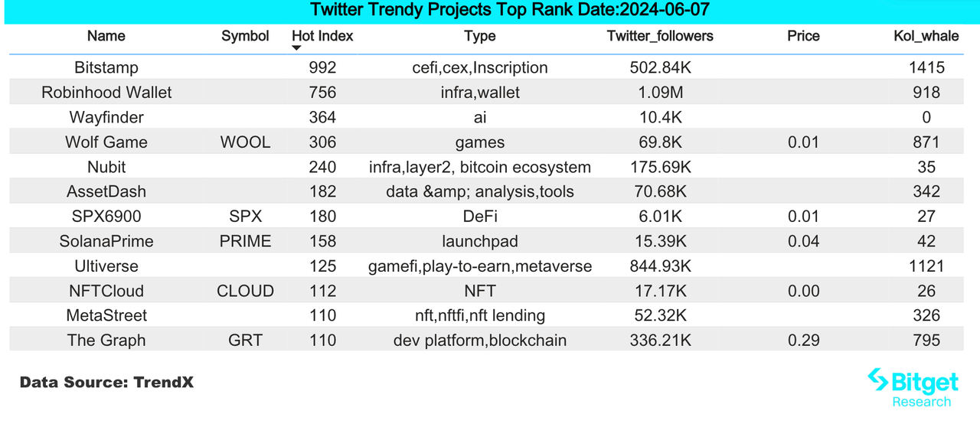The width and height of the screenshot is (980, 421).
Task: Open the Ultiverse project row
Action: [x=490, y=266]
